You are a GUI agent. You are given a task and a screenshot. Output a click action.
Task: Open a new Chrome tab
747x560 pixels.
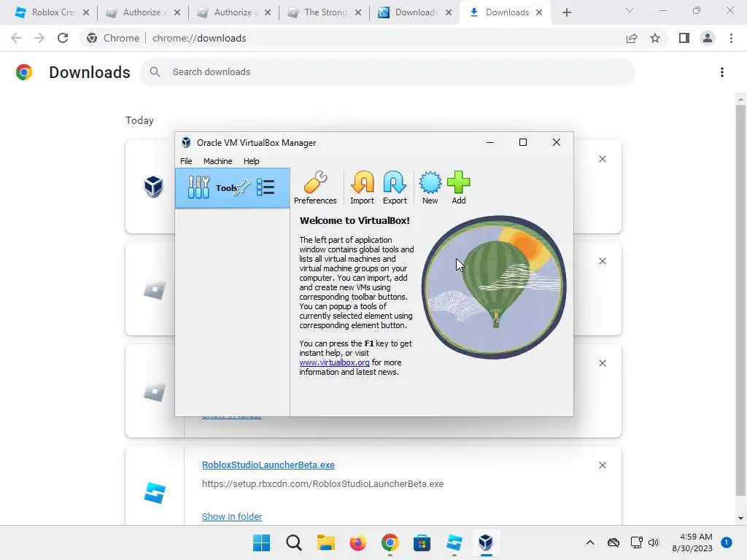coord(566,12)
